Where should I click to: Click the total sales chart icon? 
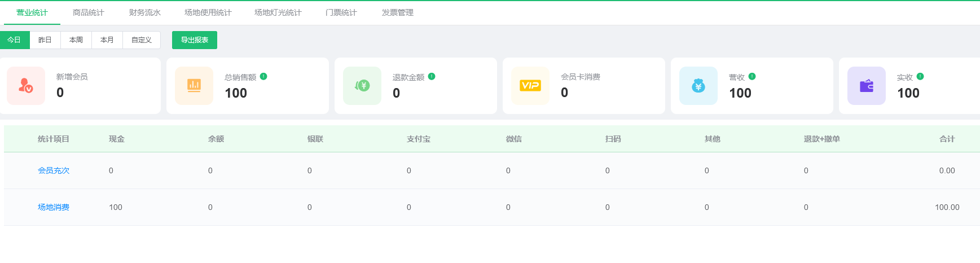[x=194, y=86]
